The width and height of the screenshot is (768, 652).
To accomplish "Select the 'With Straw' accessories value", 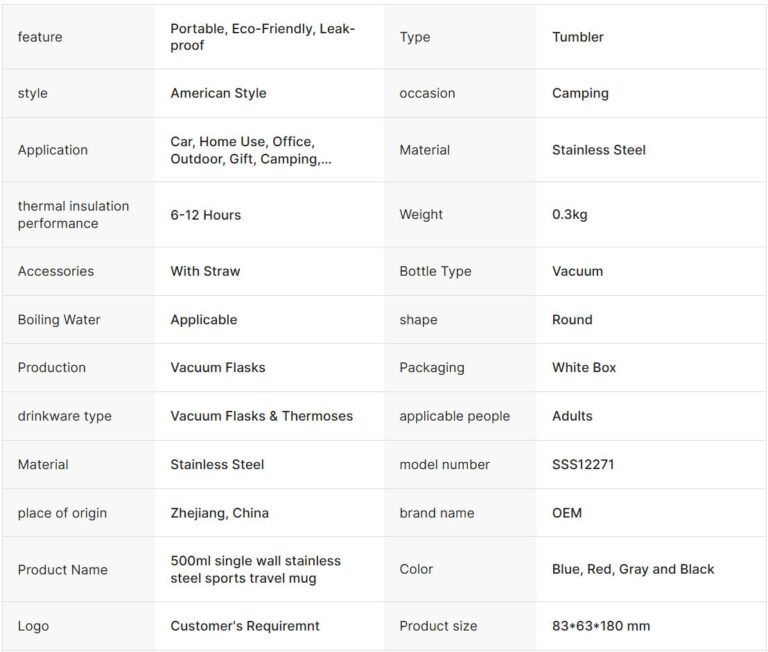I will coord(205,271).
